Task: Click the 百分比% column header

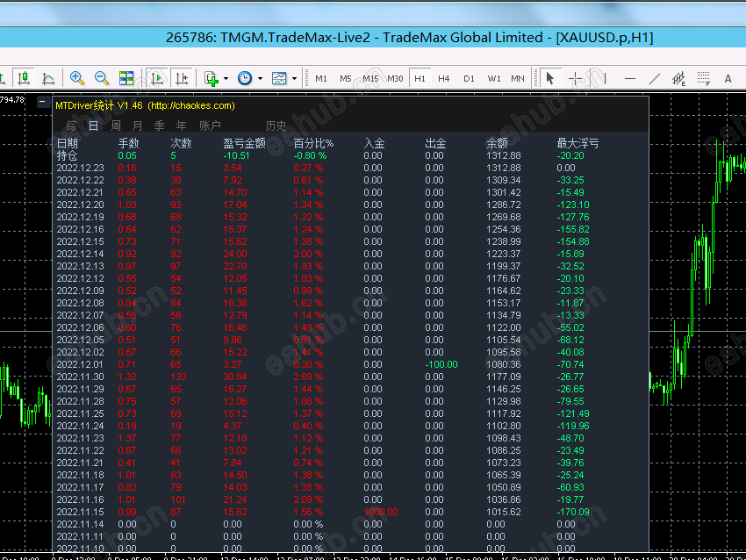Action: click(313, 143)
